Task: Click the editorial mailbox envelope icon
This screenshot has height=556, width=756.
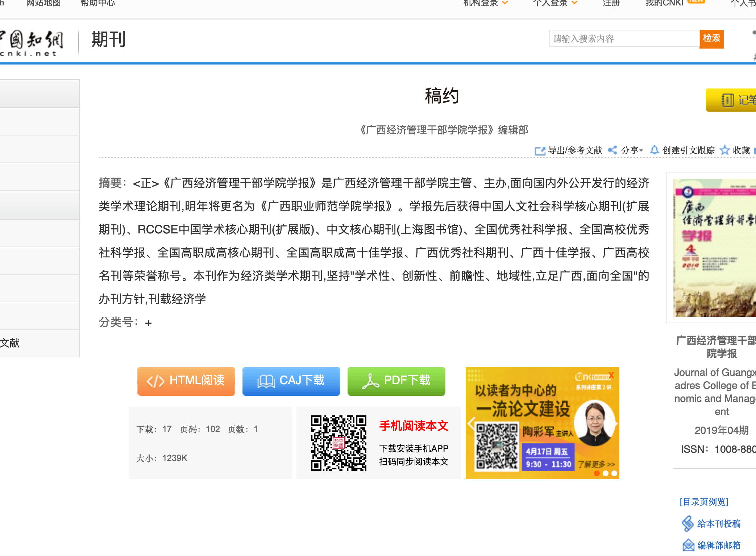Action: (688, 545)
